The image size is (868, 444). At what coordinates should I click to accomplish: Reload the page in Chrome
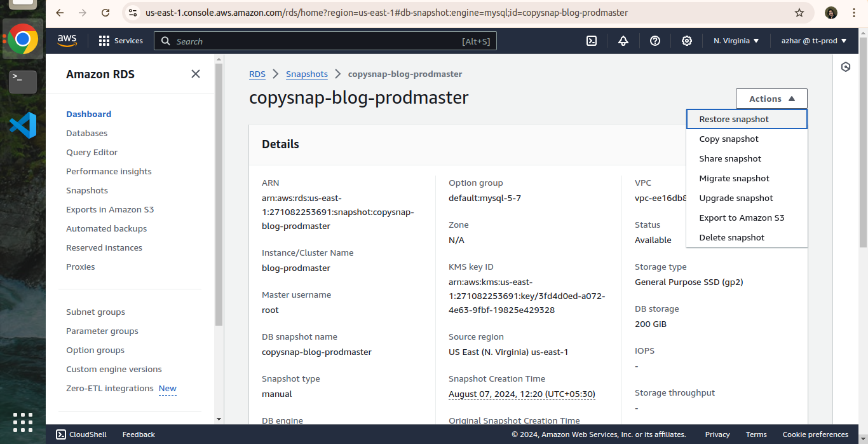point(105,13)
